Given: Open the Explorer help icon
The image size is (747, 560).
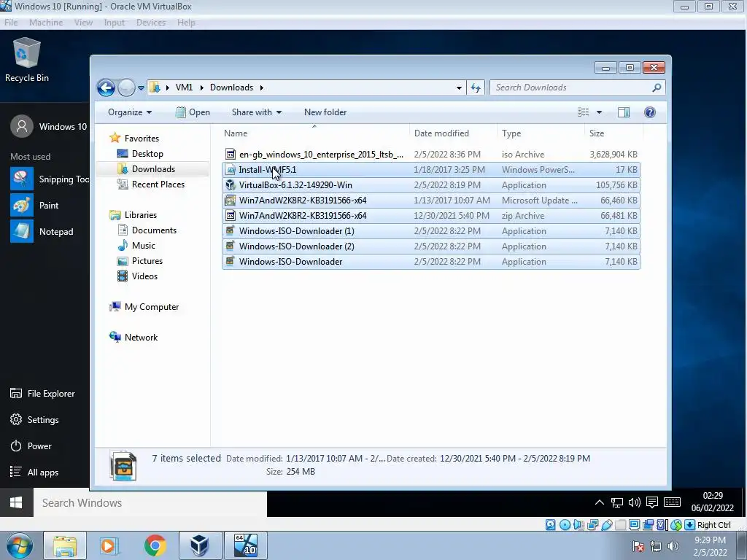Looking at the screenshot, I should [x=650, y=112].
